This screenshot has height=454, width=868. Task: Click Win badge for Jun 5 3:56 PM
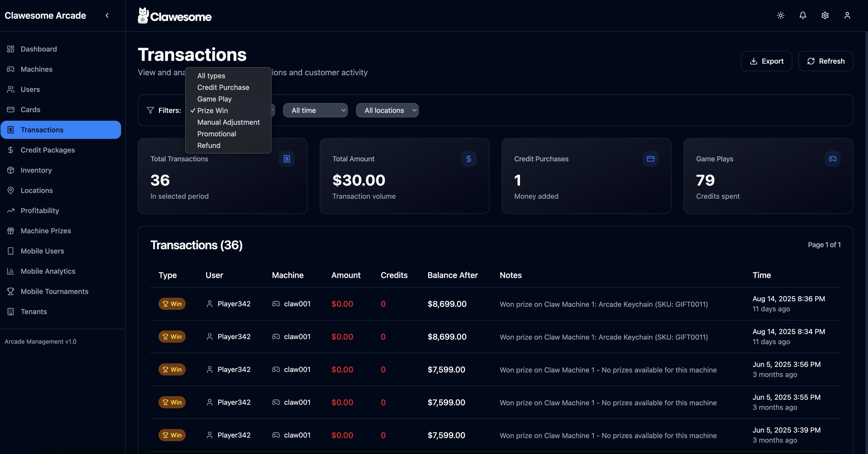coord(172,369)
